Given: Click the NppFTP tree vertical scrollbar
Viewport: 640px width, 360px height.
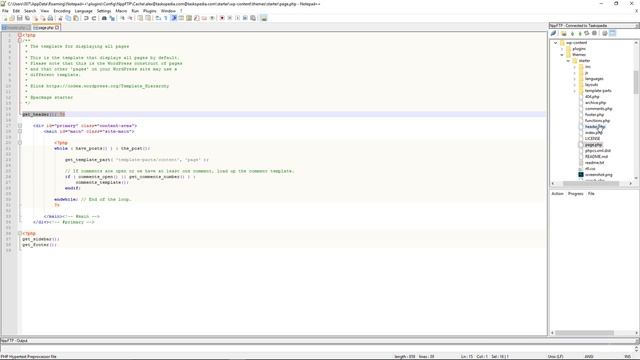Looking at the screenshot, I should click(x=636, y=110).
